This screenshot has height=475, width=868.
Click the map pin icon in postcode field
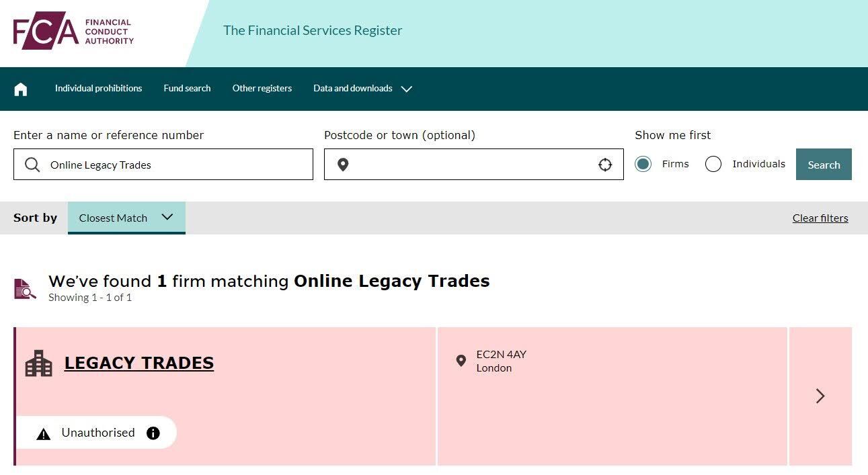tap(343, 165)
